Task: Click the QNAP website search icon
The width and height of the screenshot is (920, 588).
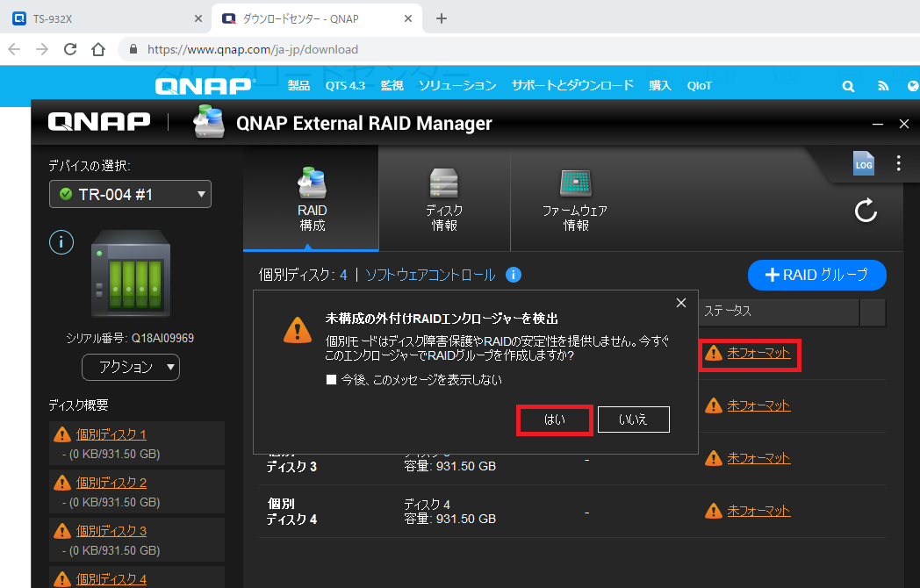Action: coord(848,86)
